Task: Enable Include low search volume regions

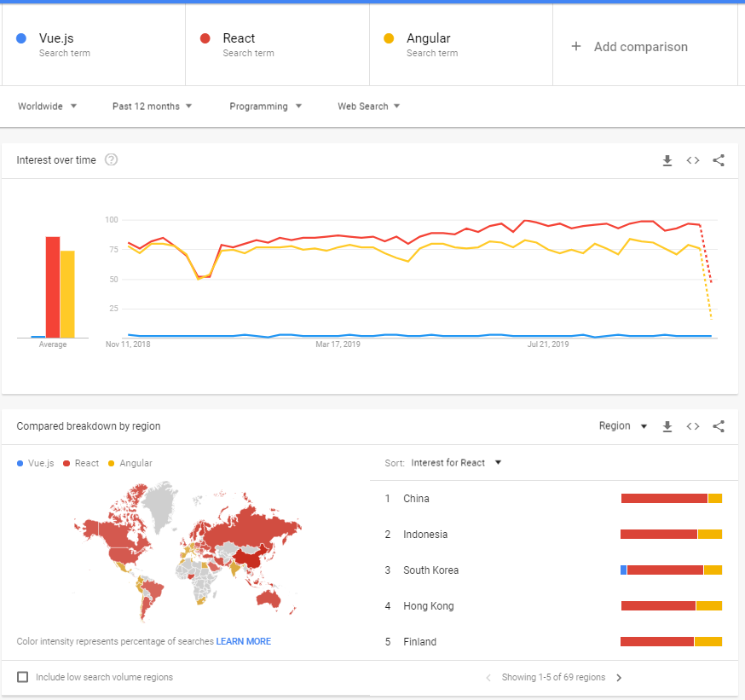Action: [22, 677]
